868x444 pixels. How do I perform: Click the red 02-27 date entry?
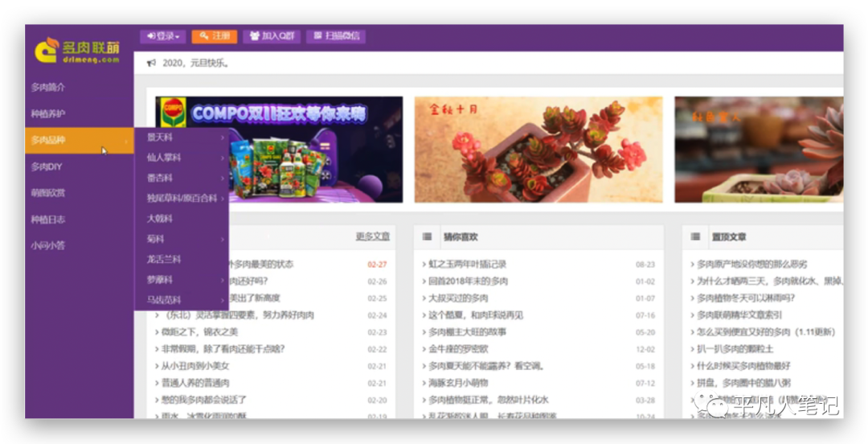(x=377, y=265)
